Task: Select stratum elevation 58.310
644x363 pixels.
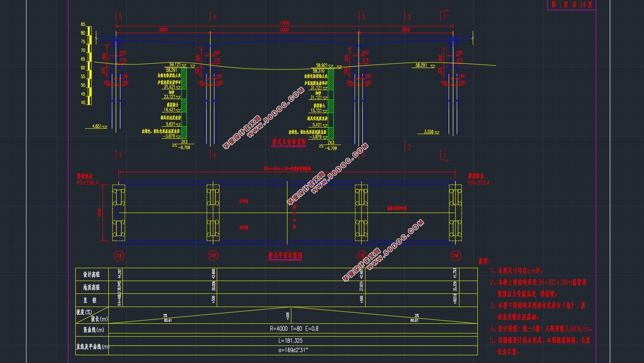Action: click(x=319, y=71)
